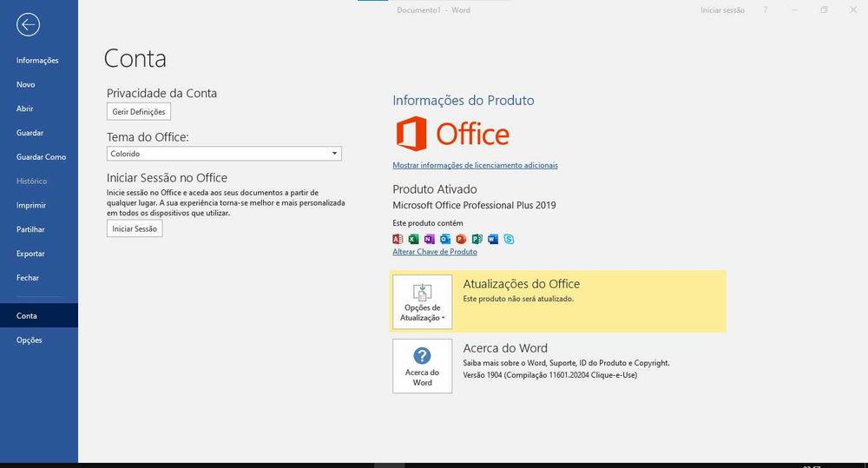Select Novo in the sidebar

click(39, 84)
